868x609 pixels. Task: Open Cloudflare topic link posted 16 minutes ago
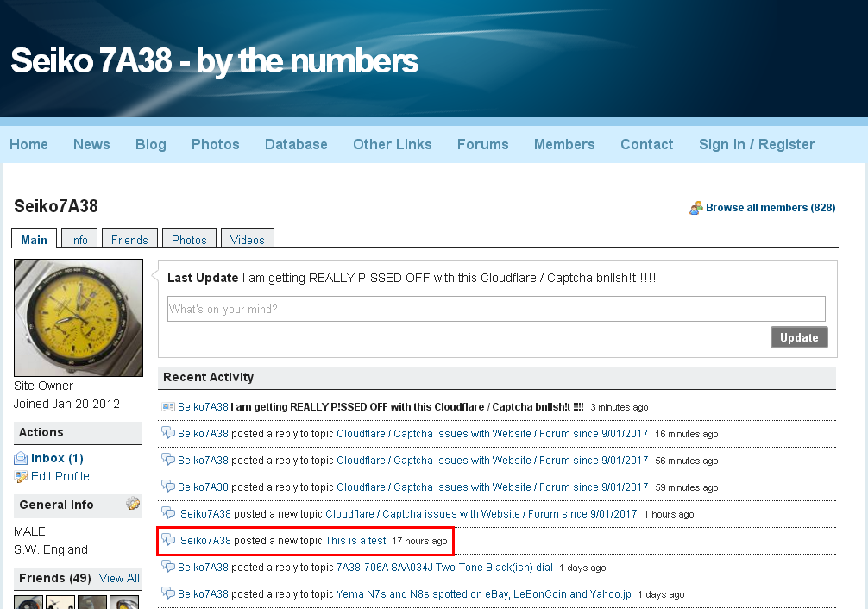click(x=492, y=434)
